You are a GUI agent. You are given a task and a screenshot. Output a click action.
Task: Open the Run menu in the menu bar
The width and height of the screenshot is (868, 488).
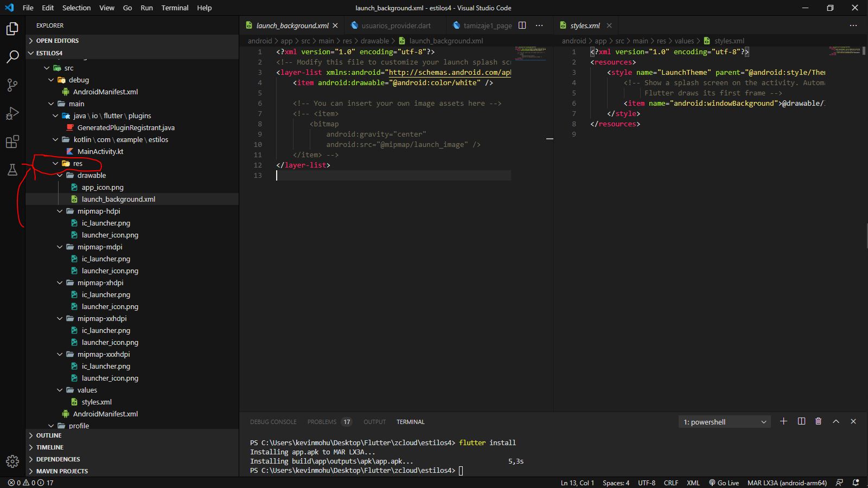(146, 8)
